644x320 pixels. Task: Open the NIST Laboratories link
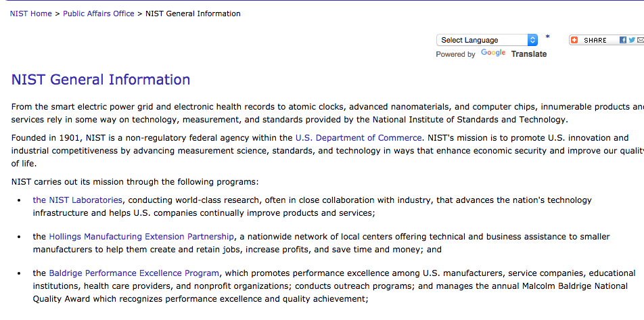coord(78,200)
